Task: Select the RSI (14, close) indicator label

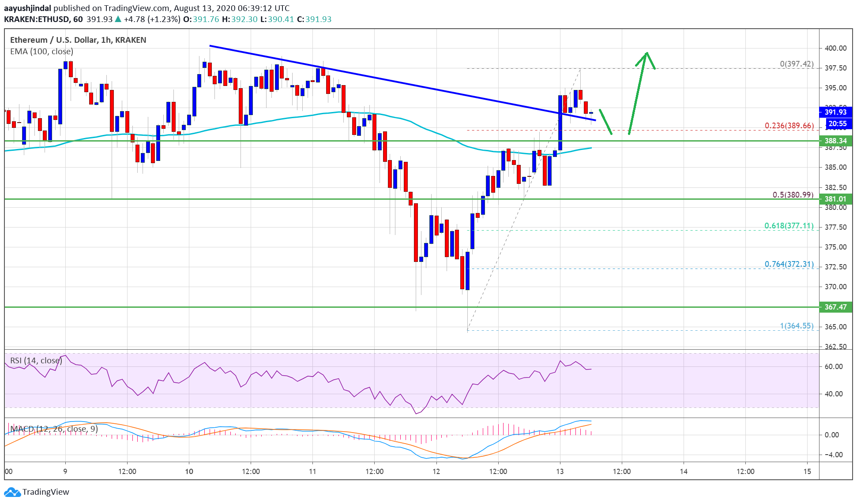Action: point(35,360)
